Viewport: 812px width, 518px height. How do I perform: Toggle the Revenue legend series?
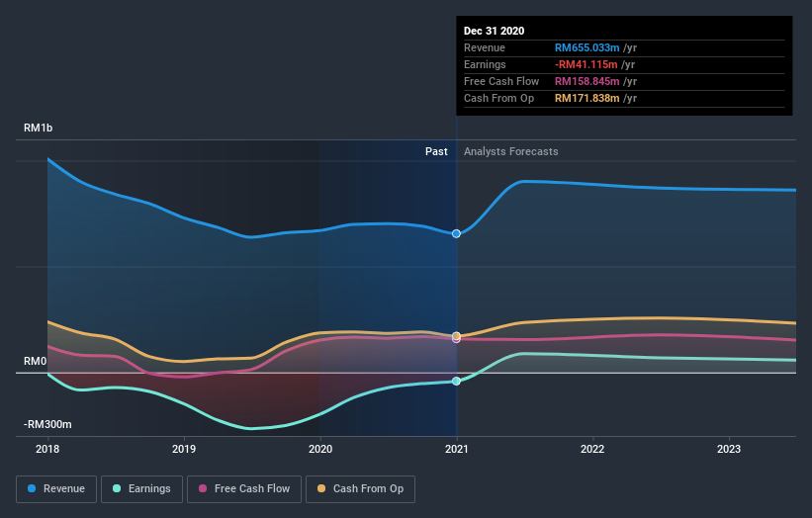pos(56,489)
